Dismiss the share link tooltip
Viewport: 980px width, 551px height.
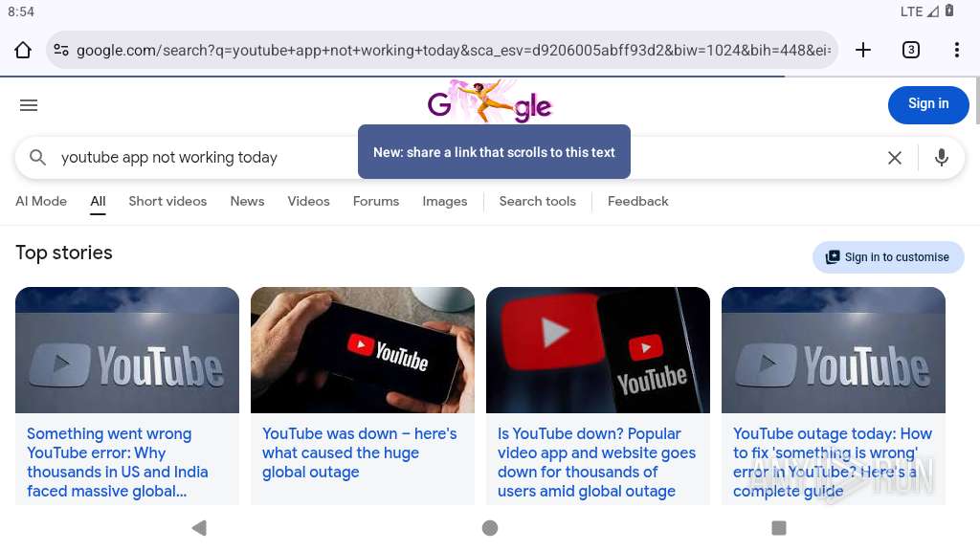click(x=494, y=152)
